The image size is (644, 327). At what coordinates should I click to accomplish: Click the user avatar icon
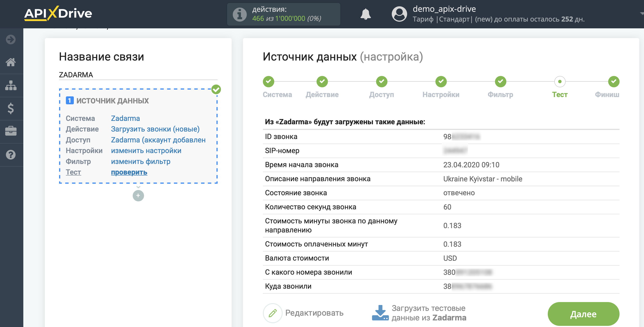coord(399,14)
